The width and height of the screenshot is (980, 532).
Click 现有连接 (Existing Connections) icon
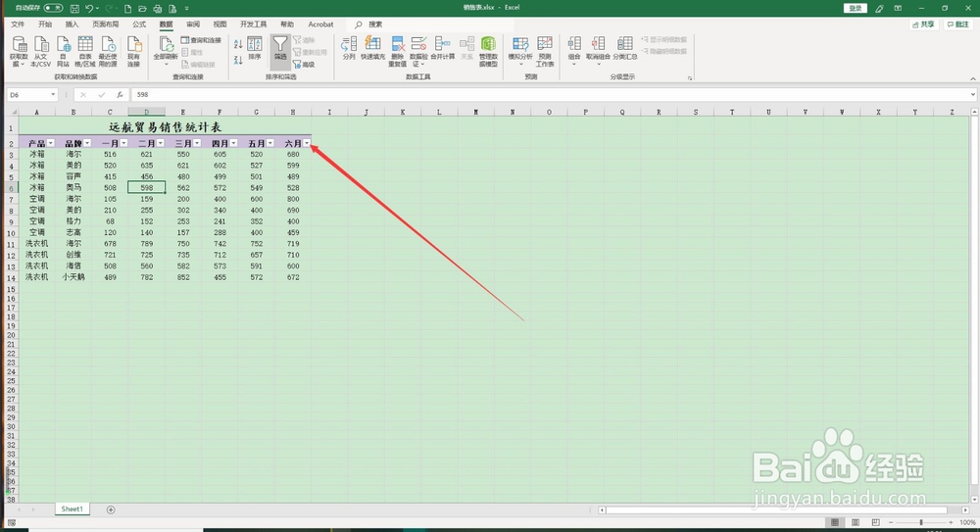point(133,51)
